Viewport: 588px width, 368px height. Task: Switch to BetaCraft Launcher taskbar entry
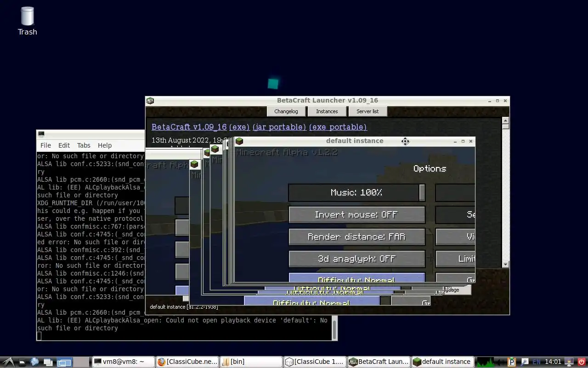378,362
